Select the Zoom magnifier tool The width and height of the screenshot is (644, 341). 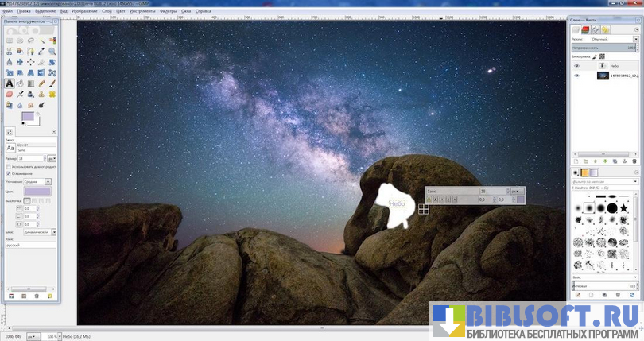(x=52, y=52)
